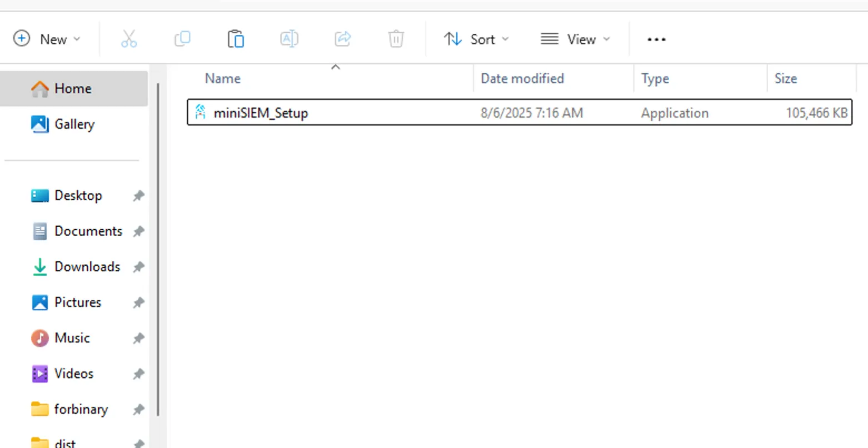Image resolution: width=868 pixels, height=448 pixels.
Task: Click the Copy icon in toolbar
Action: pos(182,39)
